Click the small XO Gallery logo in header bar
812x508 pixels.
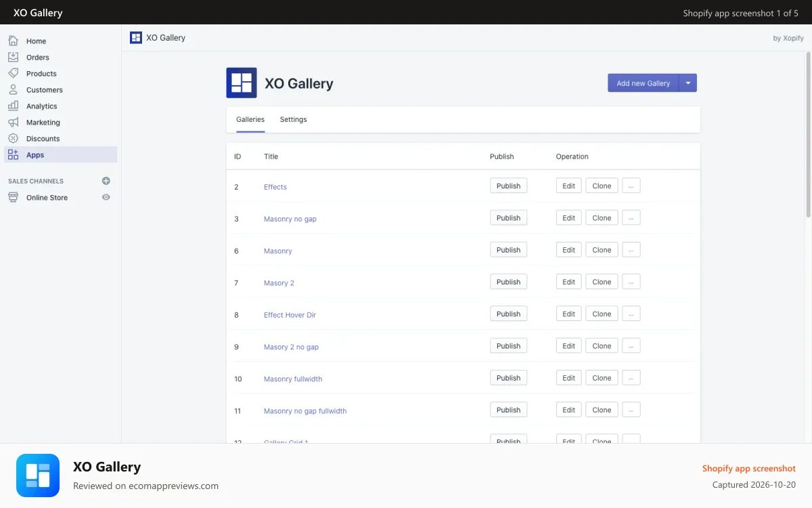coord(136,37)
